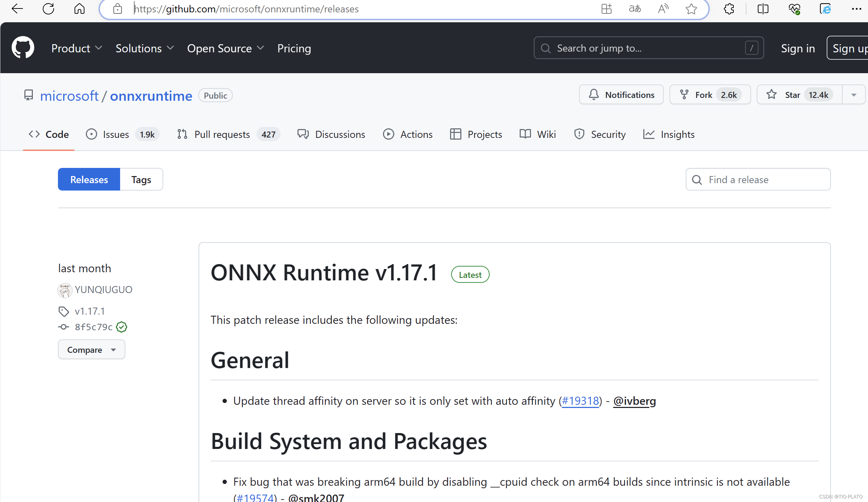Open pull request #19574 link
Viewport: 868px width, 502px height.
[x=255, y=497]
